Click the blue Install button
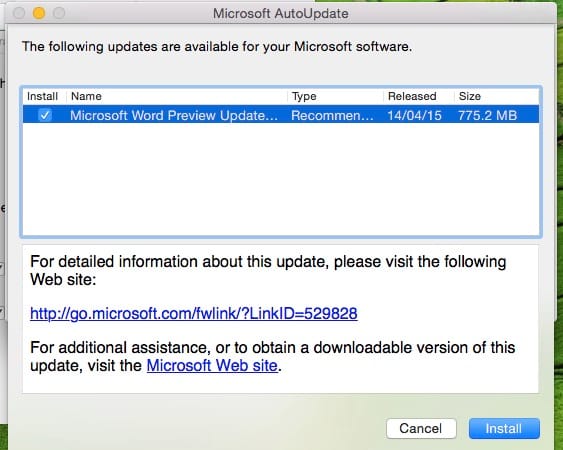The width and height of the screenshot is (563, 450). [504, 428]
